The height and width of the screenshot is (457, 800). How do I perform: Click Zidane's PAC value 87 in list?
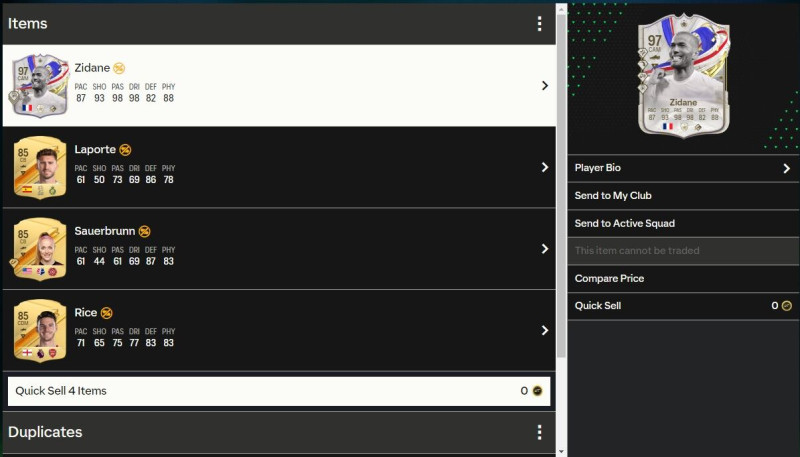click(x=81, y=98)
